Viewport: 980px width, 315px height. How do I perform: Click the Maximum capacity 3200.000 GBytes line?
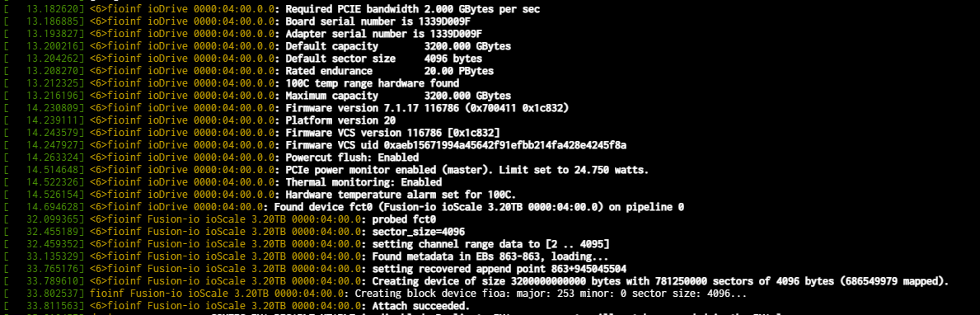[x=257, y=96]
